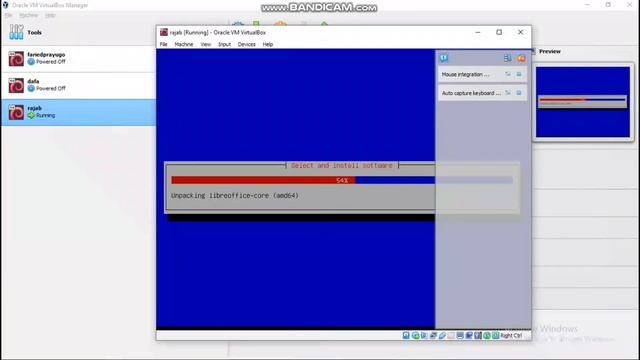Click the optical drive indicator in the status bar
The height and width of the screenshot is (360, 640).
(x=415, y=336)
